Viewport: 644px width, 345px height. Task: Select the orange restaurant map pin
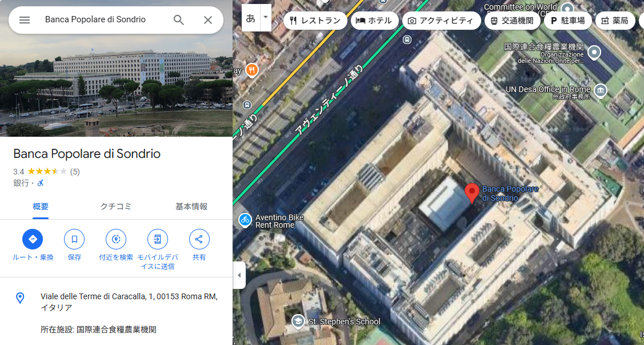point(252,70)
